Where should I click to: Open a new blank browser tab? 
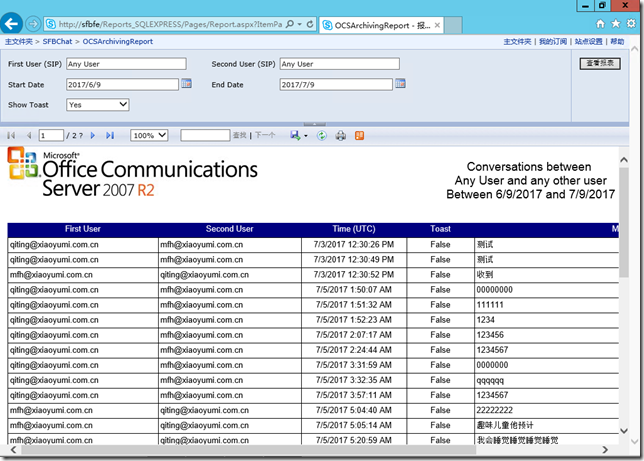[x=453, y=25]
